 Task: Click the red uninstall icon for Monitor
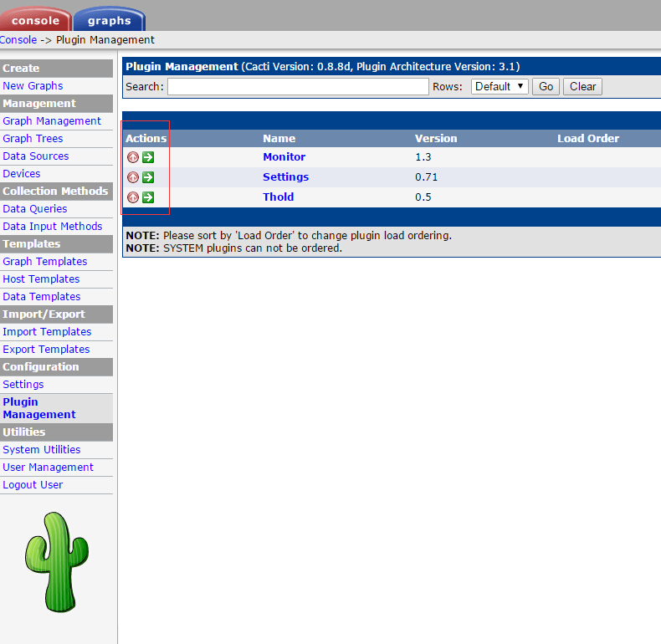133,157
